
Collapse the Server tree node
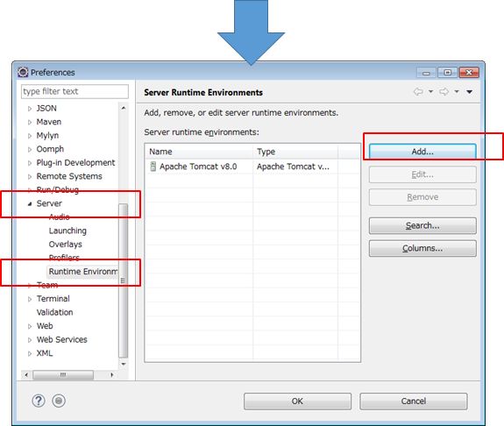pos(30,203)
